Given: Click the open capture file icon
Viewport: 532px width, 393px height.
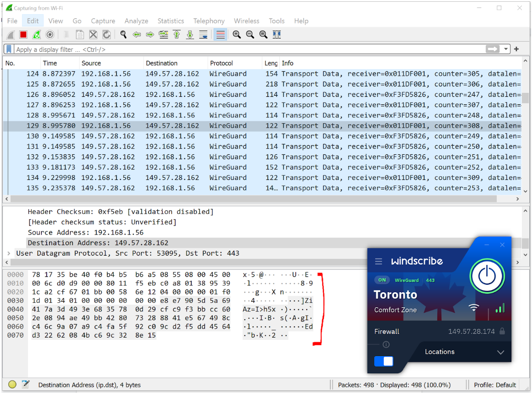Looking at the screenshot, I should click(66, 34).
